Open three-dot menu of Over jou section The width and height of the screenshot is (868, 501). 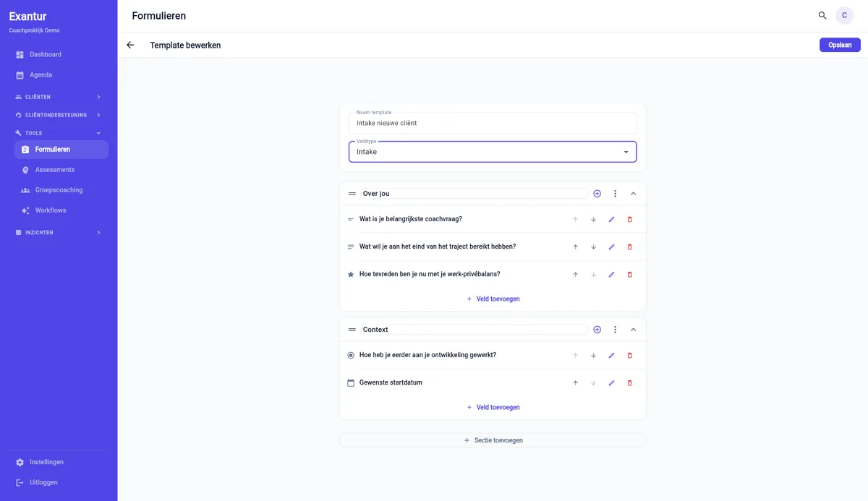tap(615, 194)
